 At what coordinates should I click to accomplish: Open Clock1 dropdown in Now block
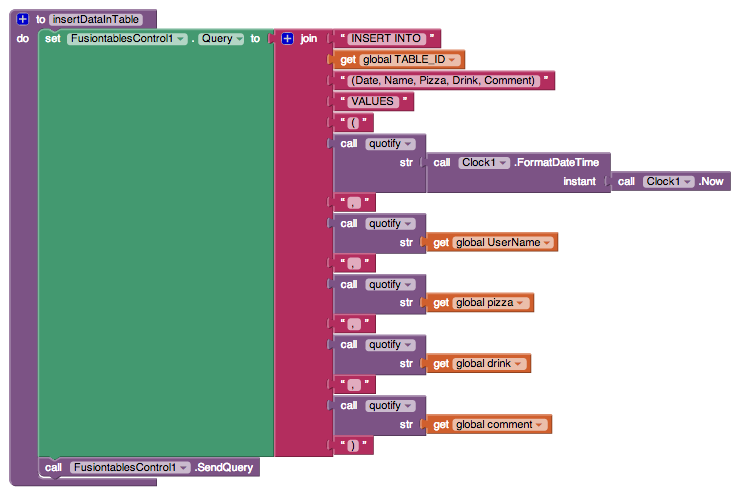pyautogui.click(x=668, y=182)
